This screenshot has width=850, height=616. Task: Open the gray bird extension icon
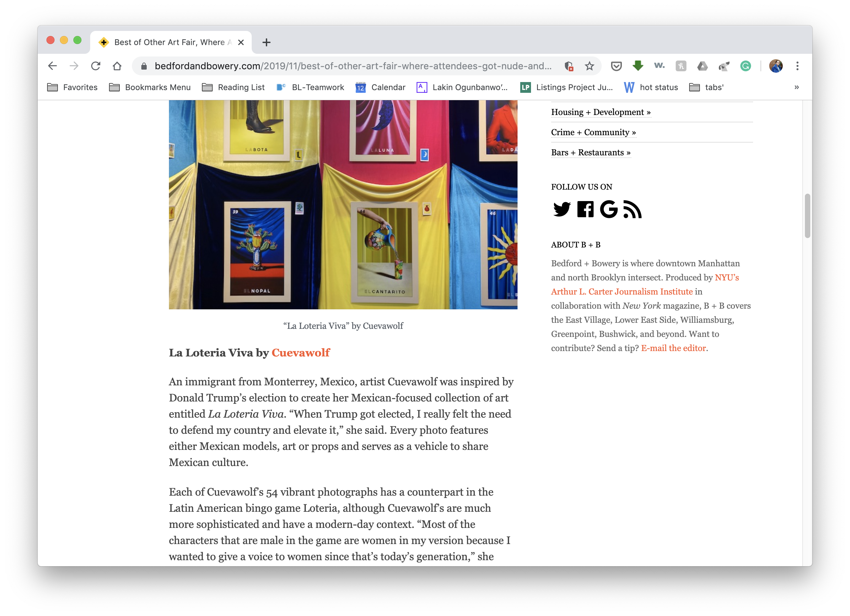pyautogui.click(x=724, y=66)
